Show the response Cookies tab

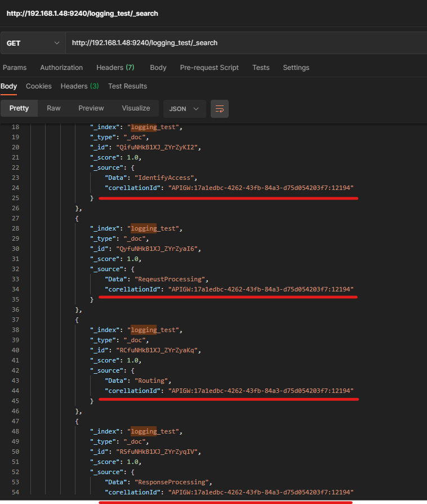(x=39, y=86)
